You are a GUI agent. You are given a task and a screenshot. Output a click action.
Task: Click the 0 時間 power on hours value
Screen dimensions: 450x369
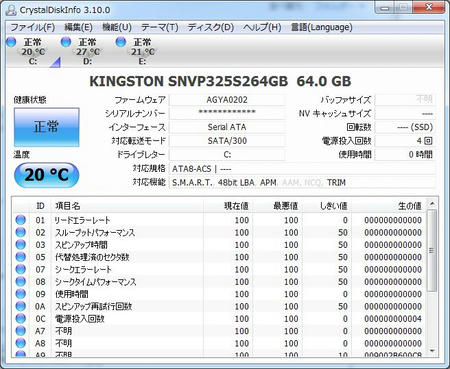405,154
